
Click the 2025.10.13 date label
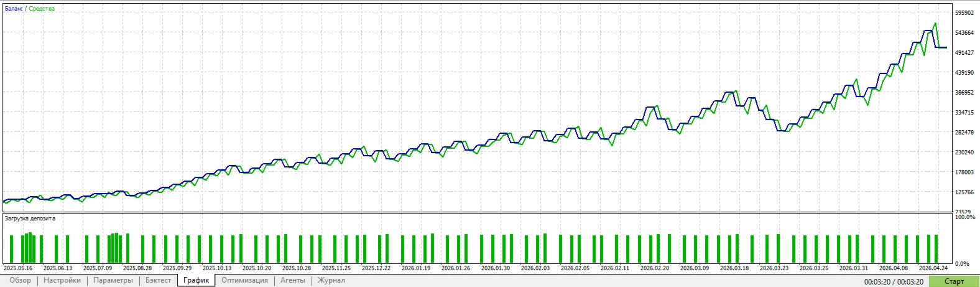point(217,268)
